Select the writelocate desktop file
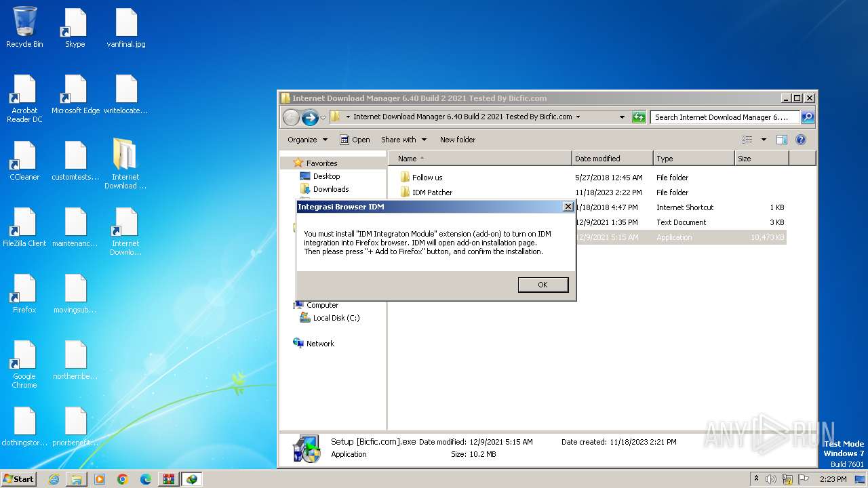The height and width of the screenshot is (488, 868). (126, 94)
